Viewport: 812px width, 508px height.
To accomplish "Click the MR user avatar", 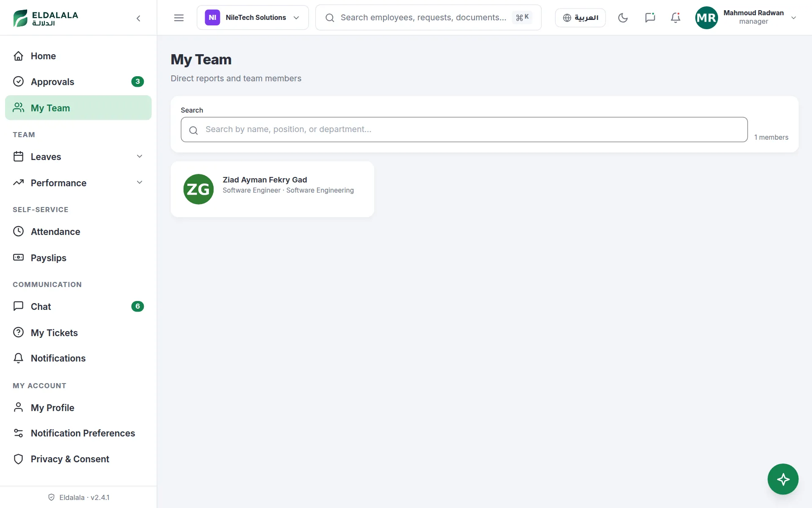I will pyautogui.click(x=706, y=18).
